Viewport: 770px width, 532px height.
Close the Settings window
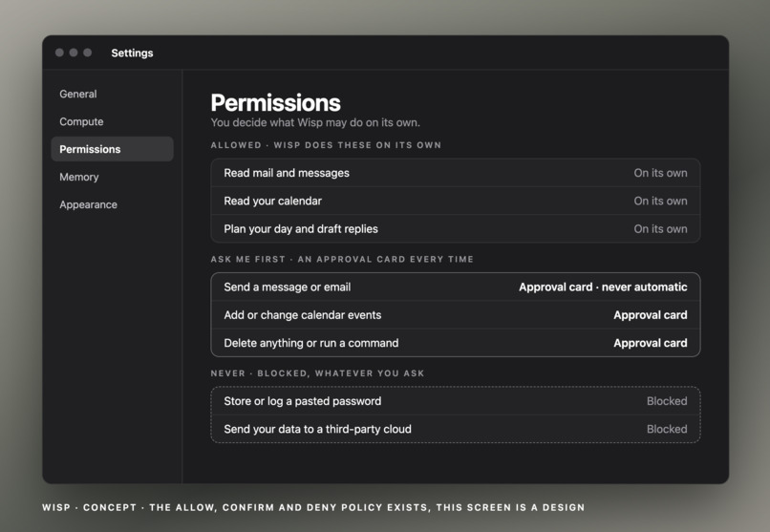(x=59, y=53)
